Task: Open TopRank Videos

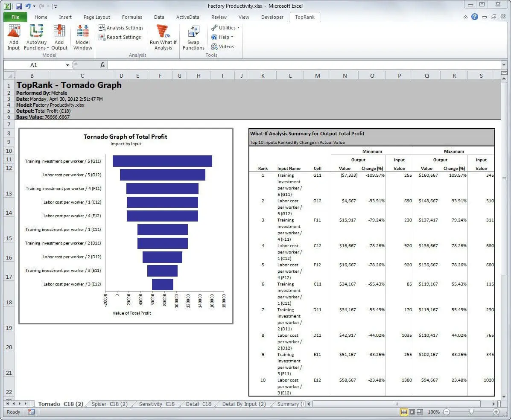Action: (x=222, y=47)
